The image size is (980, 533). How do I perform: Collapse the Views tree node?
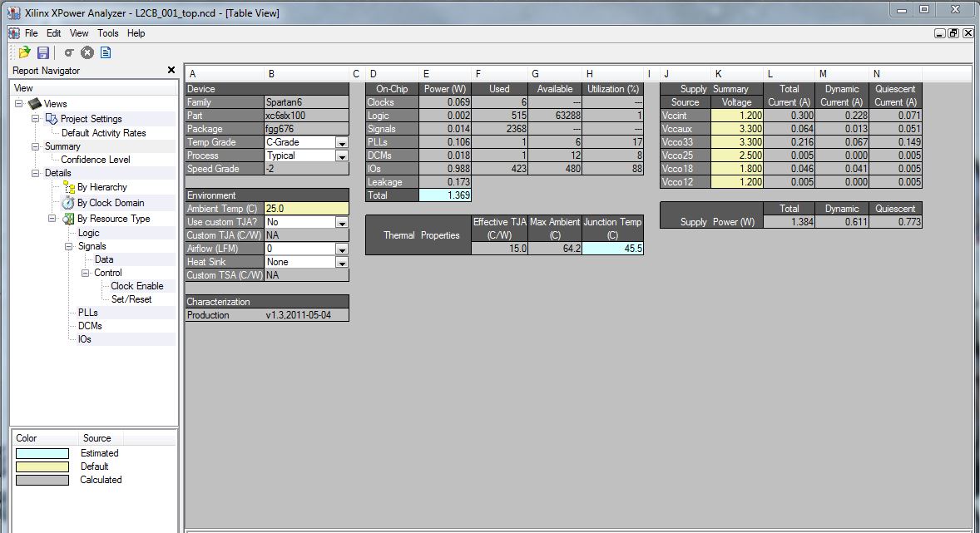coord(19,104)
